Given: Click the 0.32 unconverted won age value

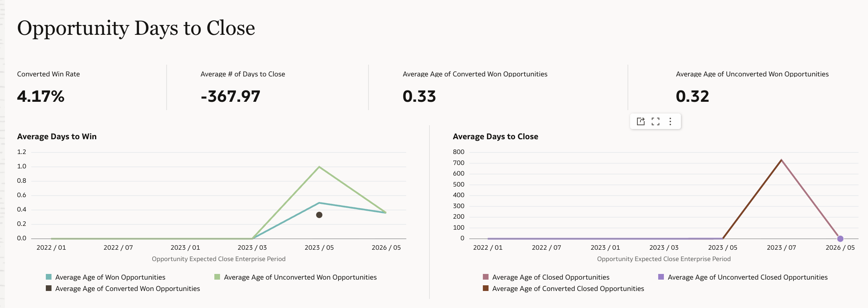Looking at the screenshot, I should (692, 96).
